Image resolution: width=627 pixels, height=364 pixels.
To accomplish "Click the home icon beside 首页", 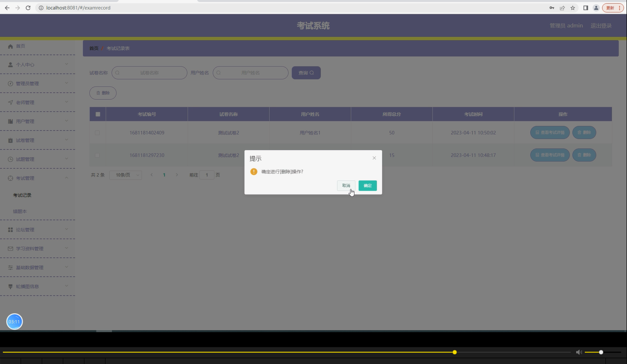I will coord(10,46).
